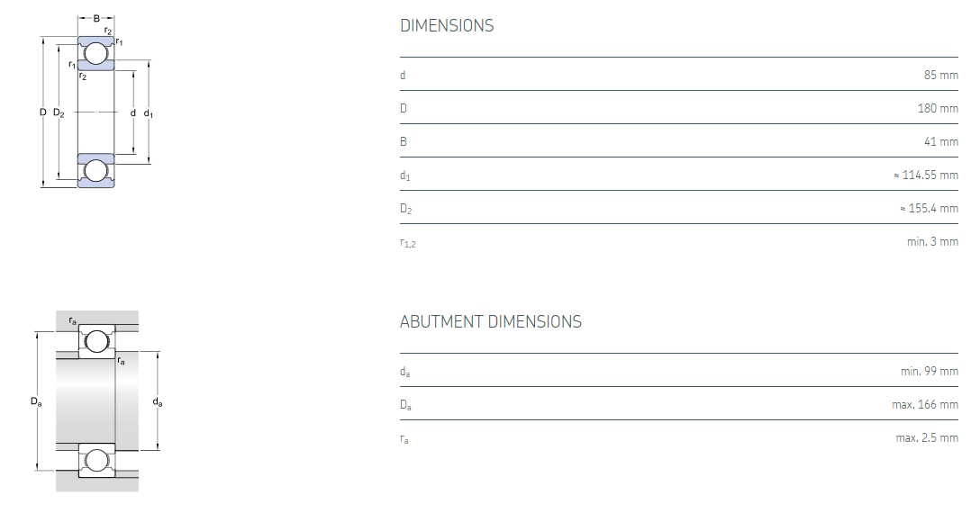980x522 pixels.
Task: Select the 180 mm outer diameter value
Action: pyautogui.click(x=937, y=108)
